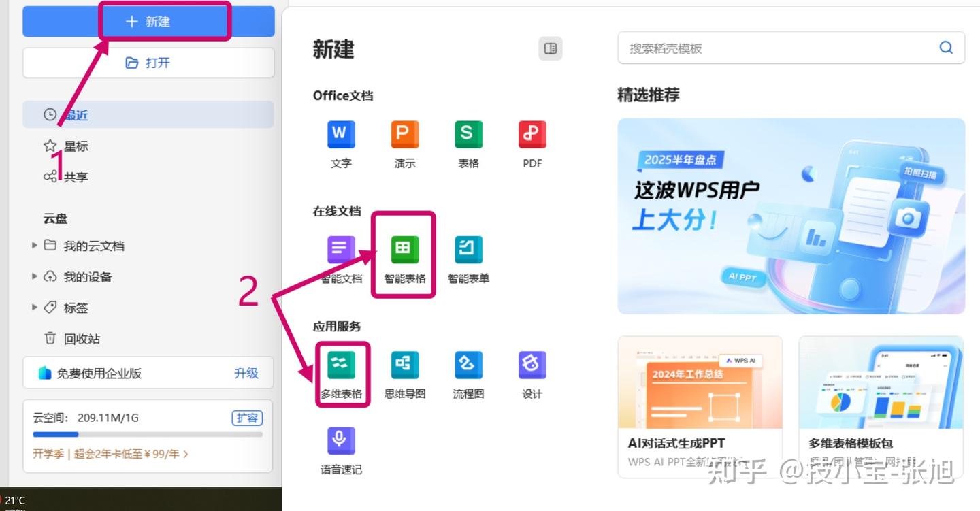The image size is (980, 511).
Task: Open the 设计 design service
Action: [x=532, y=375]
